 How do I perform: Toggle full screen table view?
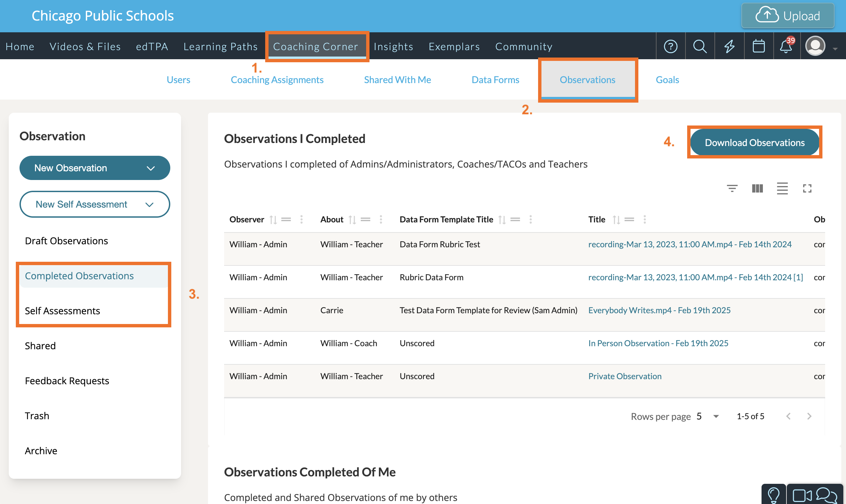(x=807, y=188)
